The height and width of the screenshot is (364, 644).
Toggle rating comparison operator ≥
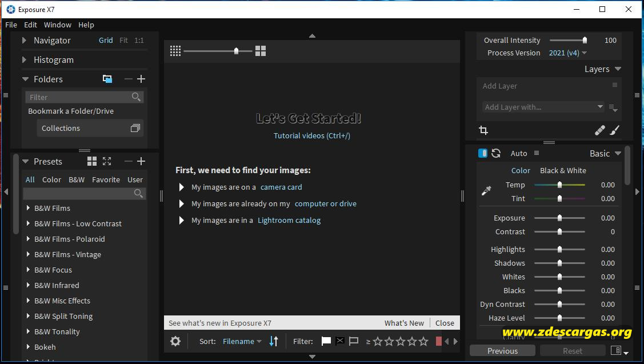pyautogui.click(x=368, y=341)
